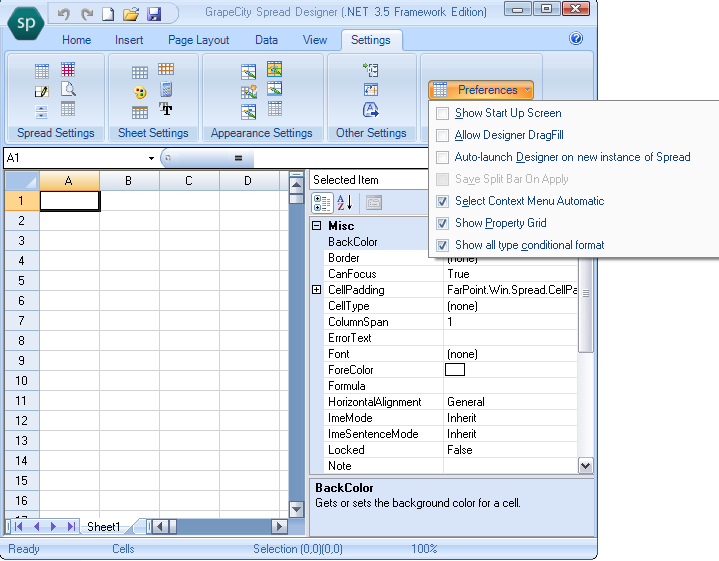Click the Save floppy disk icon
719x561 pixels.
[154, 14]
